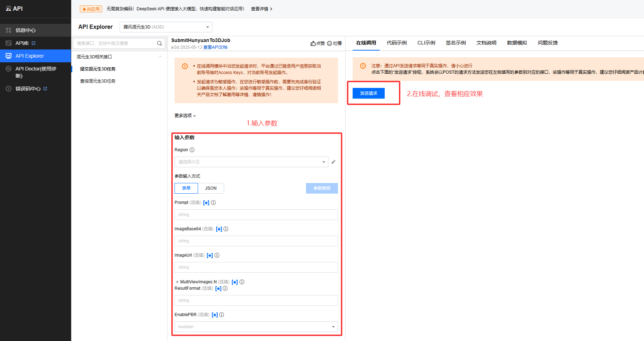Open the 查看详情 link in the banner
The width and height of the screenshot is (644, 341).
261,9
